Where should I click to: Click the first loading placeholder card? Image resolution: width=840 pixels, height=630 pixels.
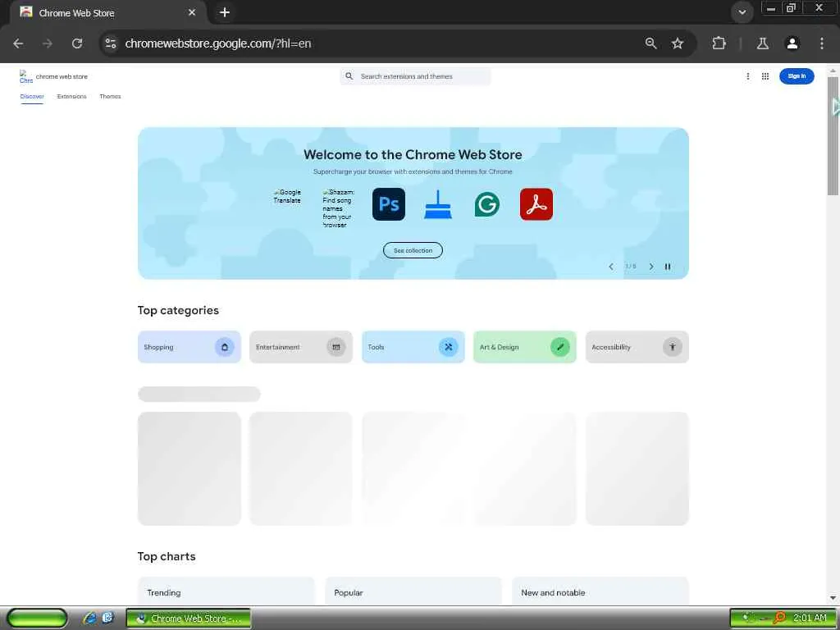[x=189, y=468]
